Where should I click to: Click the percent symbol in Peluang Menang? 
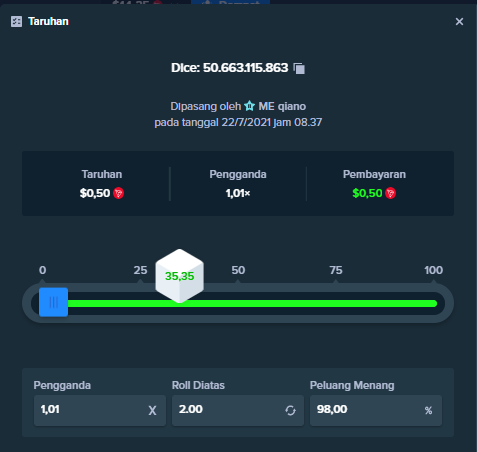[x=428, y=410]
